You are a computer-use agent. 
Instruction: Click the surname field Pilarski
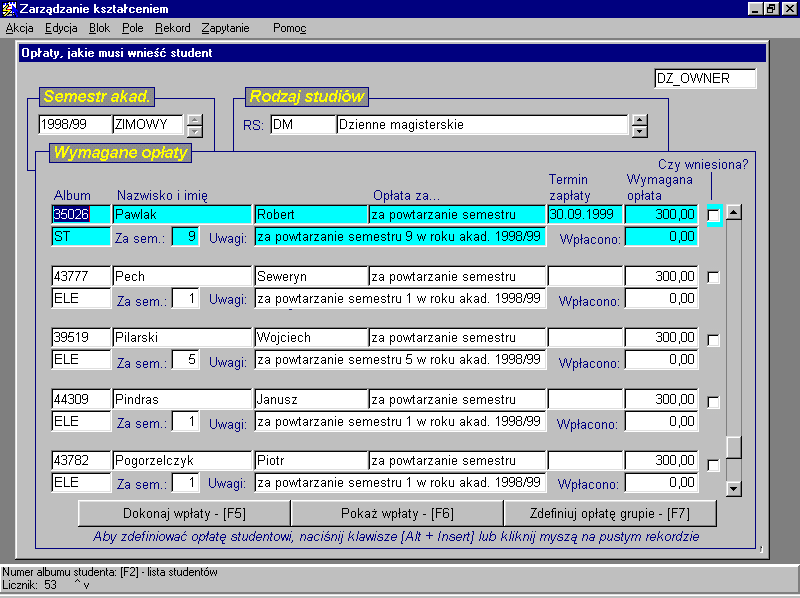182,337
